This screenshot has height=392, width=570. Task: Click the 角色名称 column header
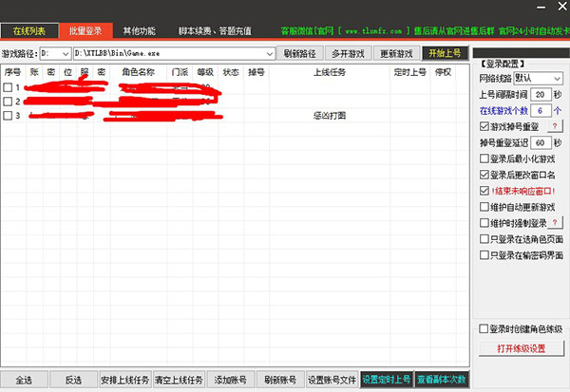pos(139,72)
